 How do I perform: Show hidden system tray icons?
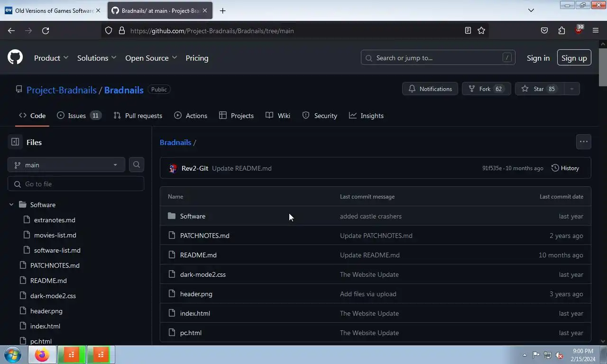(524, 355)
